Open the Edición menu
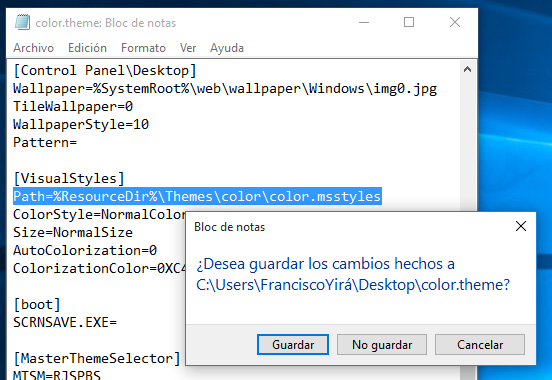Viewport: 552px width, 380px height. click(x=87, y=48)
